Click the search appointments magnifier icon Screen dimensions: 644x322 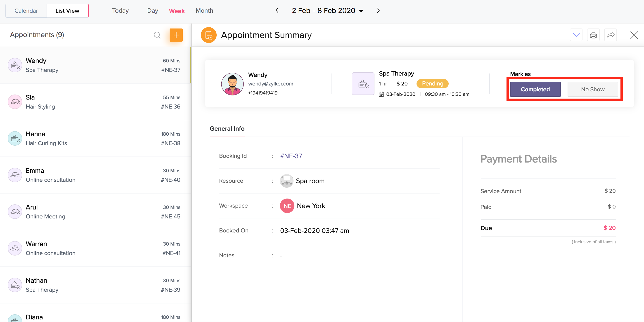[x=157, y=35]
